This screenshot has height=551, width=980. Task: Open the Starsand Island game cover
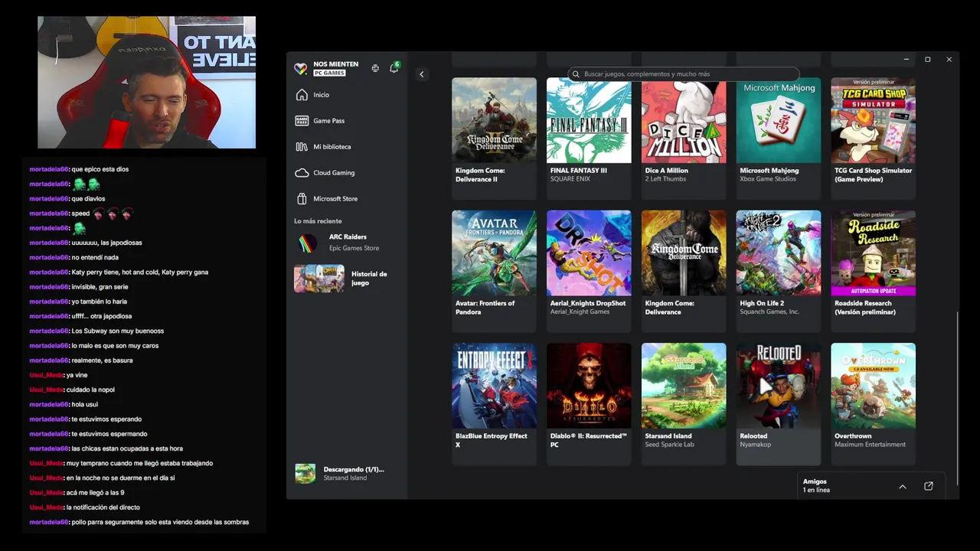[x=684, y=386]
